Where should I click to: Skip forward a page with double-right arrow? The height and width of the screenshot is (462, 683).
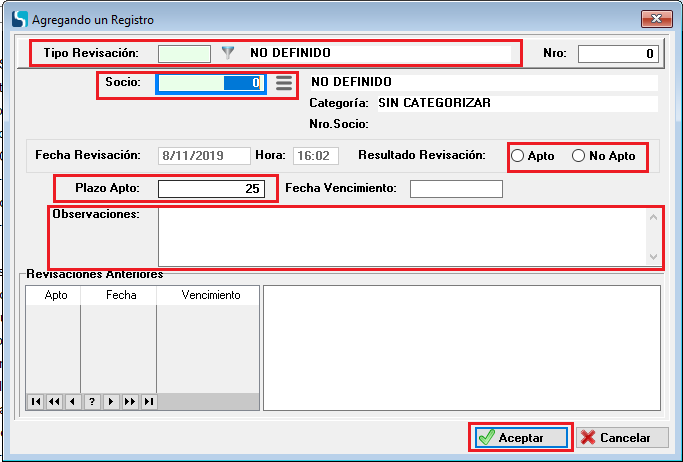[x=130, y=401]
